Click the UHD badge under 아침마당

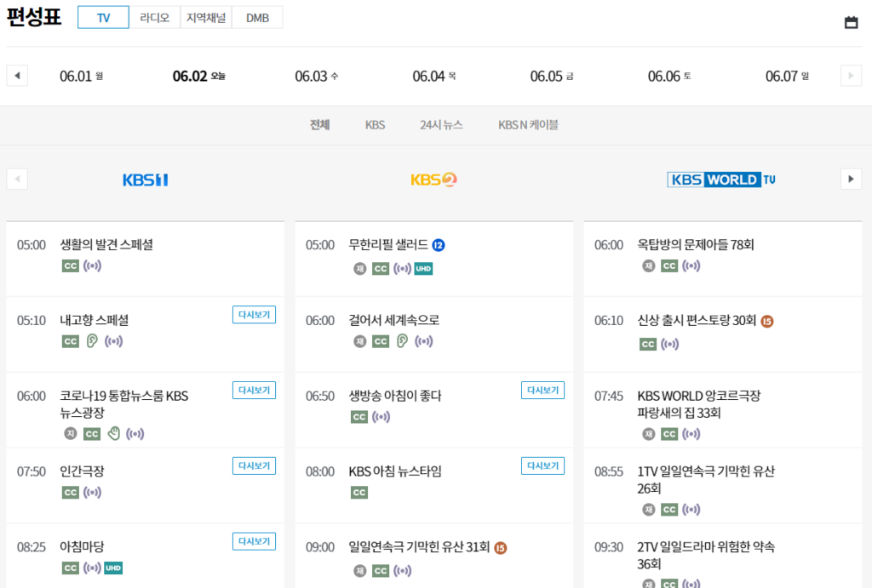coord(114,568)
